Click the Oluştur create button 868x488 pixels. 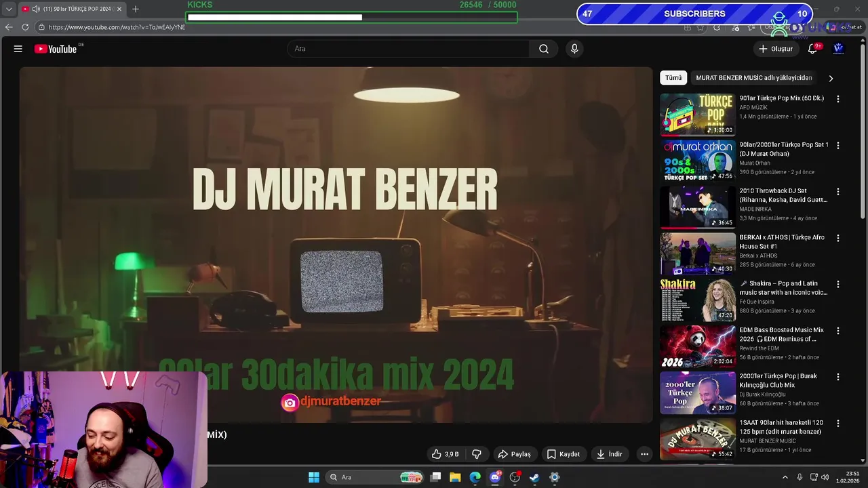tap(775, 49)
